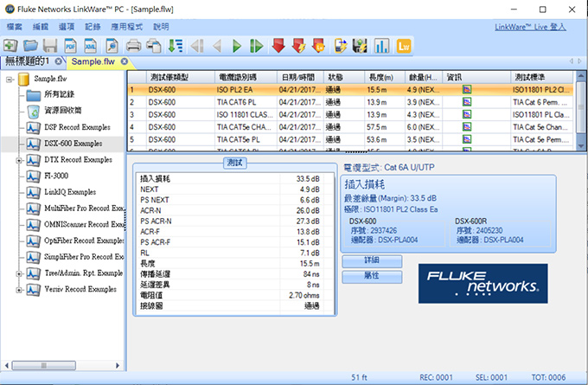Select row with ISO 11801 CLAS...
Image resolution: width=588 pixels, height=385 pixels.
coord(350,114)
